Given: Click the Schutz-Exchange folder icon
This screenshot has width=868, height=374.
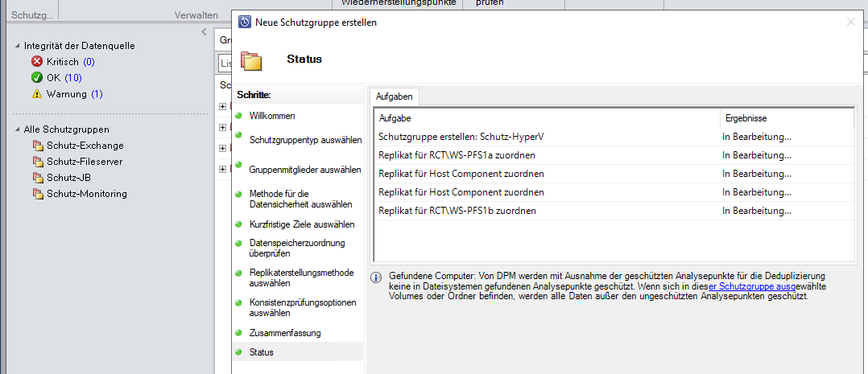Looking at the screenshot, I should [38, 146].
